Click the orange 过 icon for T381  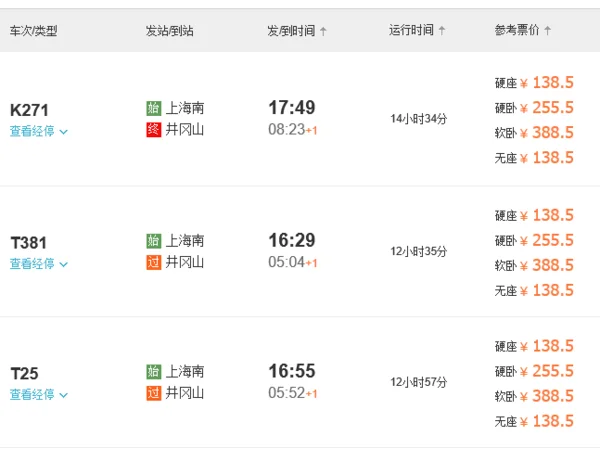153,262
